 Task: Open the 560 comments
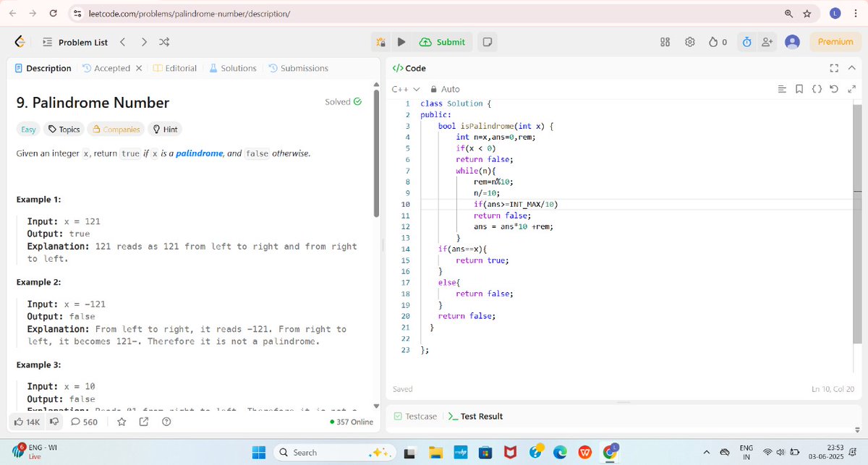click(x=84, y=422)
